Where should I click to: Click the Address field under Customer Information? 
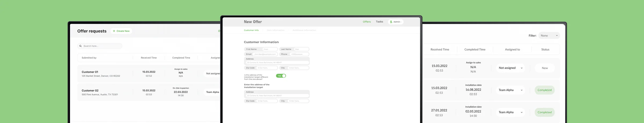click(277, 62)
